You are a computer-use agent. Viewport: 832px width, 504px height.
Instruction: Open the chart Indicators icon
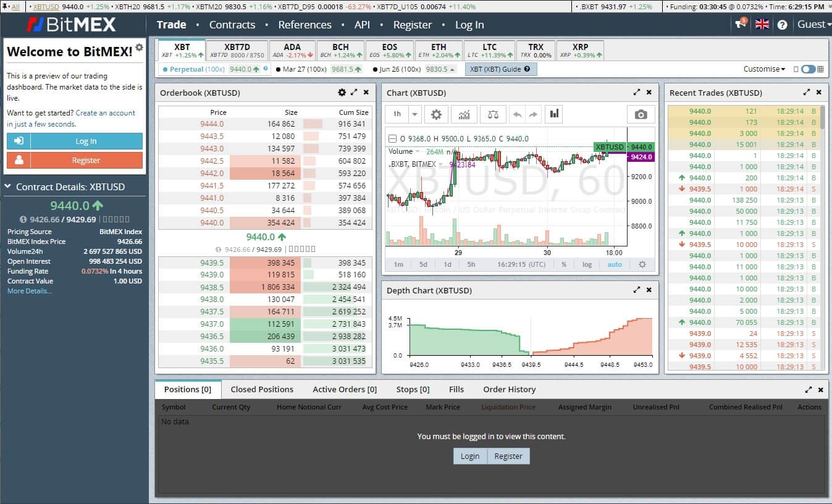(464, 114)
